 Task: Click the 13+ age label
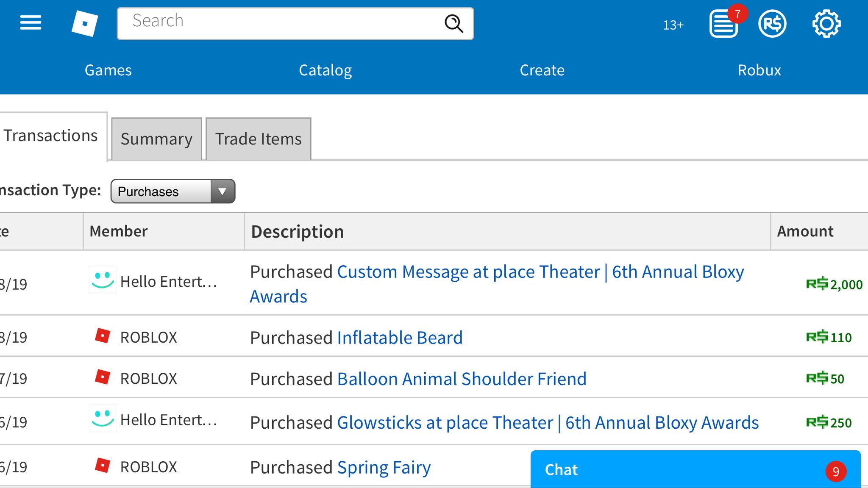tap(673, 25)
